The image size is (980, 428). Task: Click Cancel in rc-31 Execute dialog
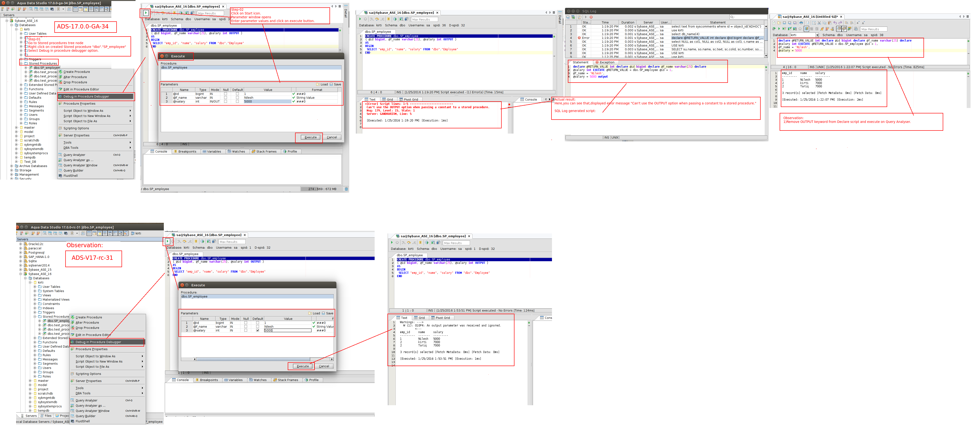click(x=324, y=366)
